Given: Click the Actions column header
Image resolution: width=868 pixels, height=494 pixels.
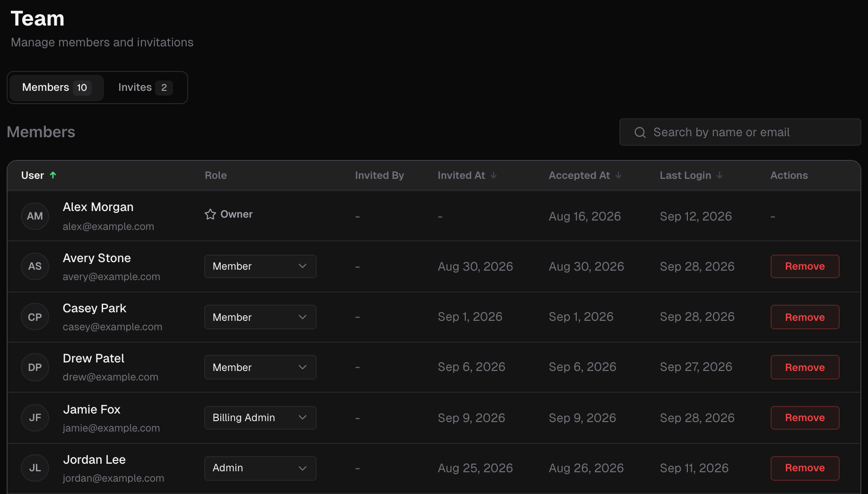Looking at the screenshot, I should click(x=789, y=175).
